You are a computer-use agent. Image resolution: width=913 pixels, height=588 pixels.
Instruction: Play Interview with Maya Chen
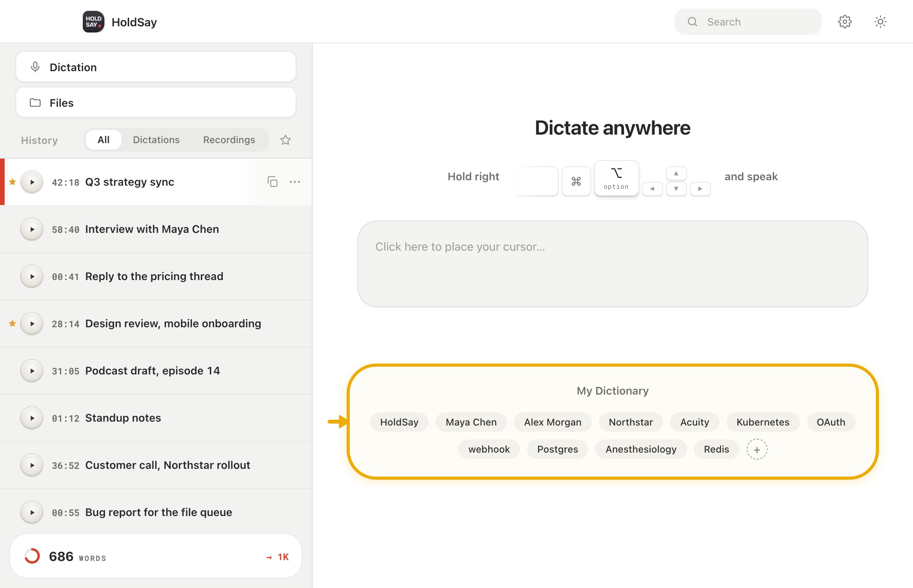32,229
